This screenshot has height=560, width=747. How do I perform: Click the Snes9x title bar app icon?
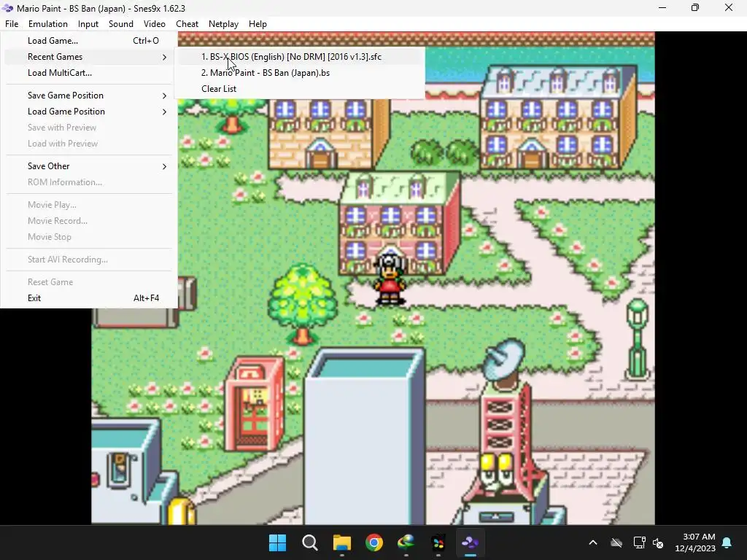click(7, 8)
